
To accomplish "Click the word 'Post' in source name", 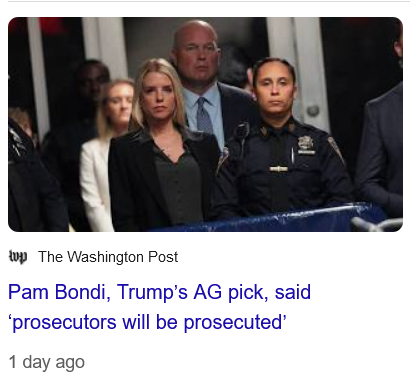I will [x=163, y=257].
